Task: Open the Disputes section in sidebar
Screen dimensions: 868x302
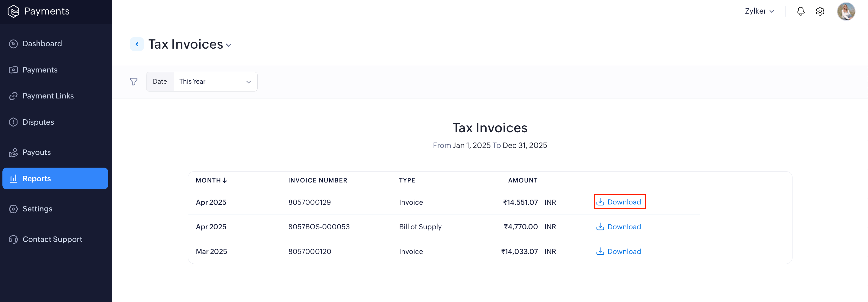Action: click(38, 122)
